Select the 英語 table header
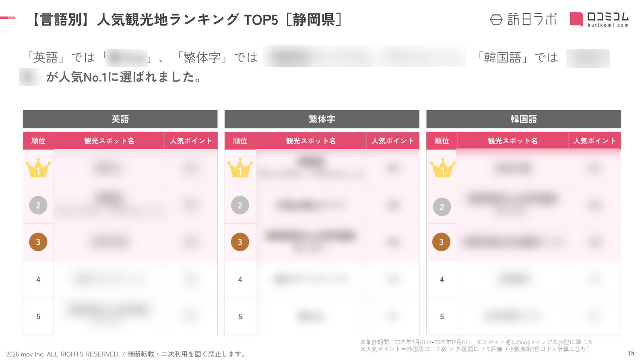Viewport: 644px width, 362px height. coord(120,119)
